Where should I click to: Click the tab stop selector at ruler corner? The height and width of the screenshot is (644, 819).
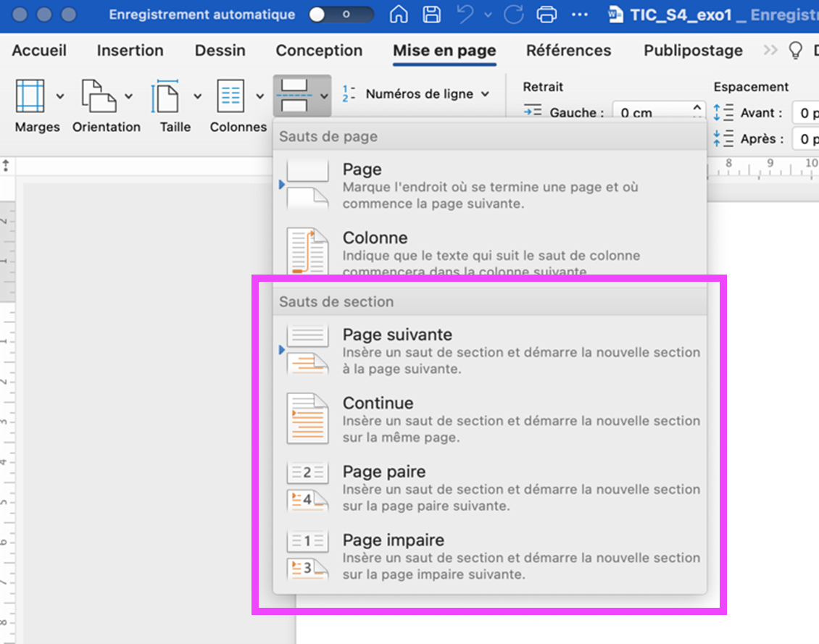[7, 165]
